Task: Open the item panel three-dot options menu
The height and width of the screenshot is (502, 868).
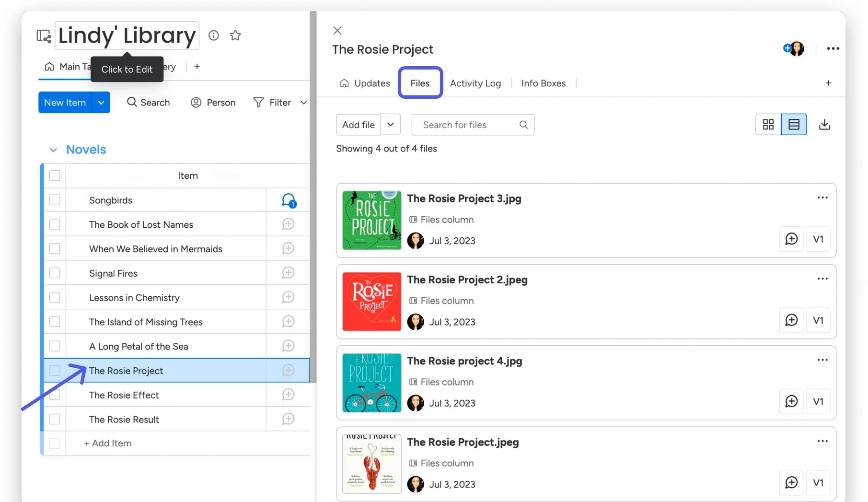Action: click(833, 48)
